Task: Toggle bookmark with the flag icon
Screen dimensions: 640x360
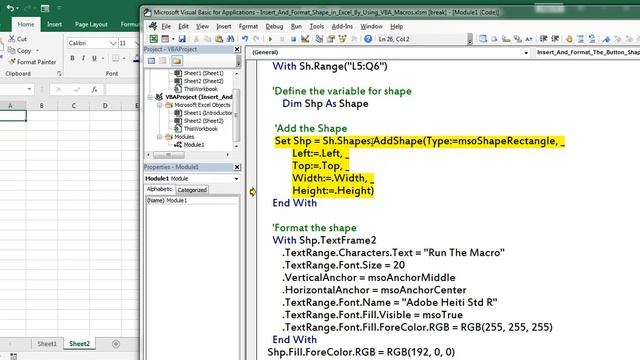Action: tap(607, 39)
